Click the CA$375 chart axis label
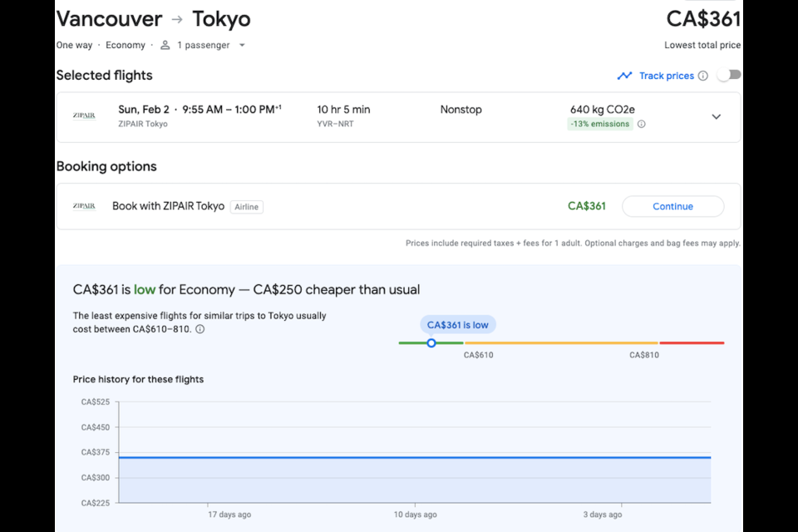This screenshot has height=532, width=798. pyautogui.click(x=95, y=452)
